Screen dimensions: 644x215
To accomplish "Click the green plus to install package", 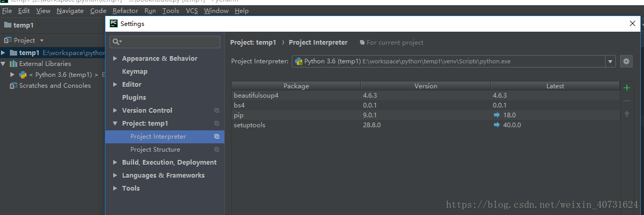I will [x=627, y=88].
